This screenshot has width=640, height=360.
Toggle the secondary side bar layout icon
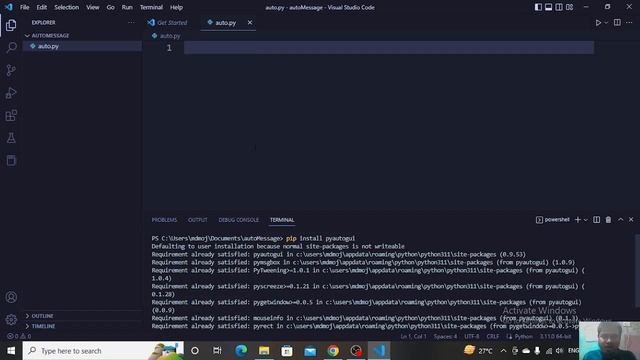(x=559, y=7)
